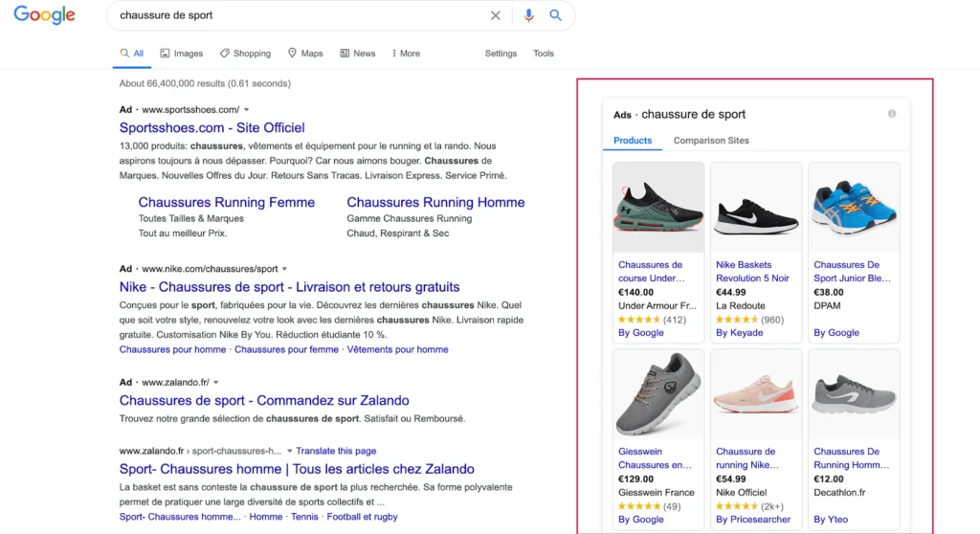Click the 'Decathlon.fr' seller text
The width and height of the screenshot is (980, 534).
click(x=839, y=493)
